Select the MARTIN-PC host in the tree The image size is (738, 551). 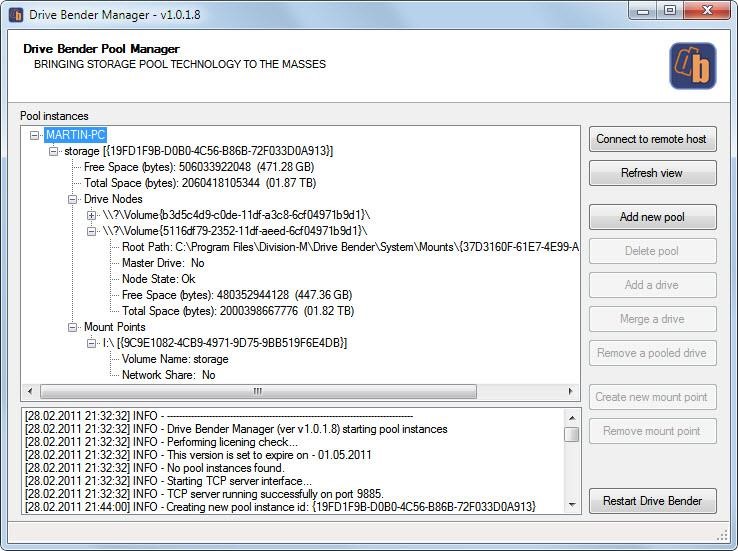click(75, 135)
